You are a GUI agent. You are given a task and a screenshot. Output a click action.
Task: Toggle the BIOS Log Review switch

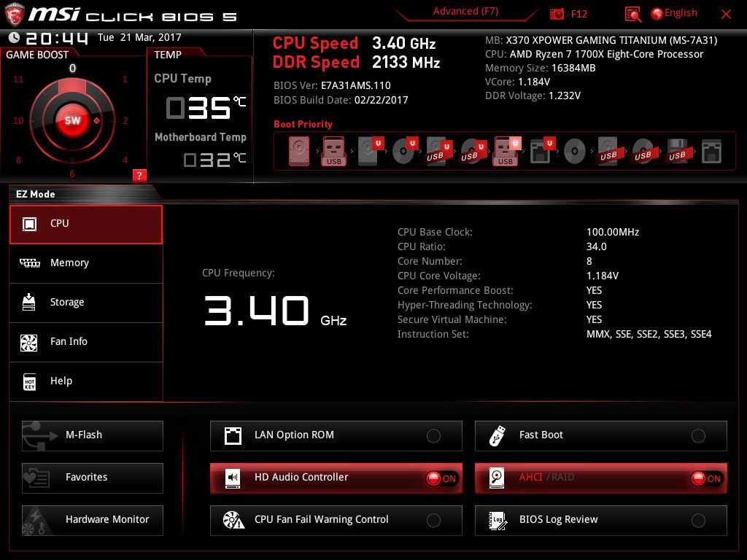698,521
